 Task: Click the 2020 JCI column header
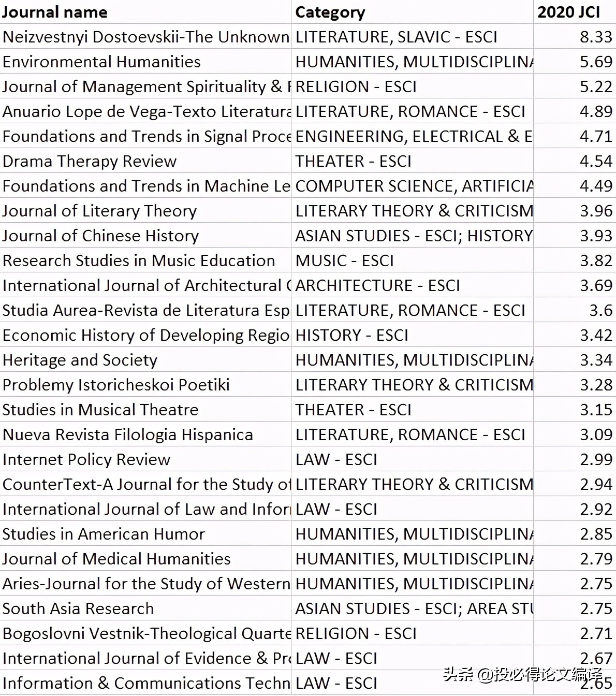568,12
